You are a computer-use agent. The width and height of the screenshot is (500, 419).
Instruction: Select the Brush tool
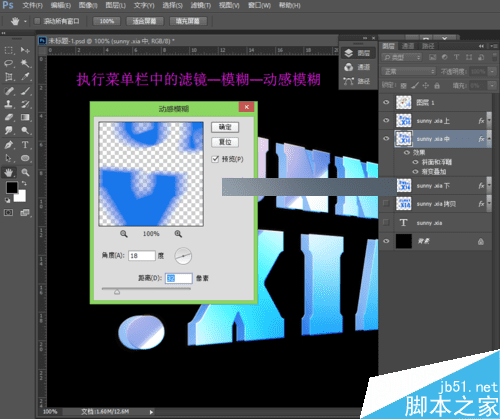pyautogui.click(x=25, y=91)
